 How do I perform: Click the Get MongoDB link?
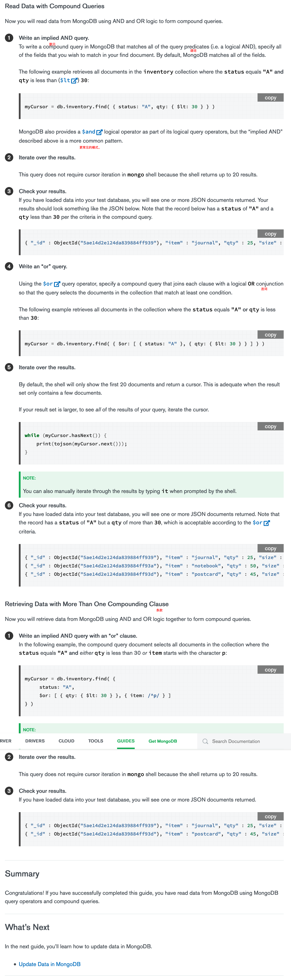click(162, 741)
